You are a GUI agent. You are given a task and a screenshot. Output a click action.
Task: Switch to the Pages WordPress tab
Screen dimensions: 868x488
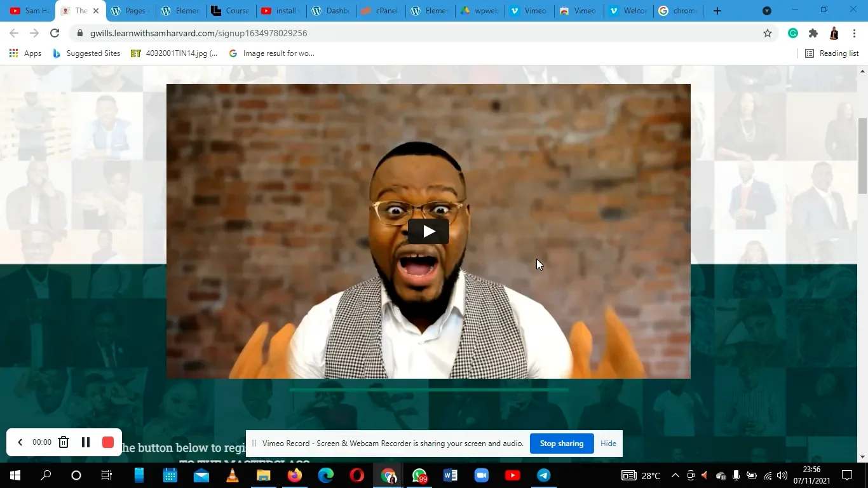coord(129,11)
